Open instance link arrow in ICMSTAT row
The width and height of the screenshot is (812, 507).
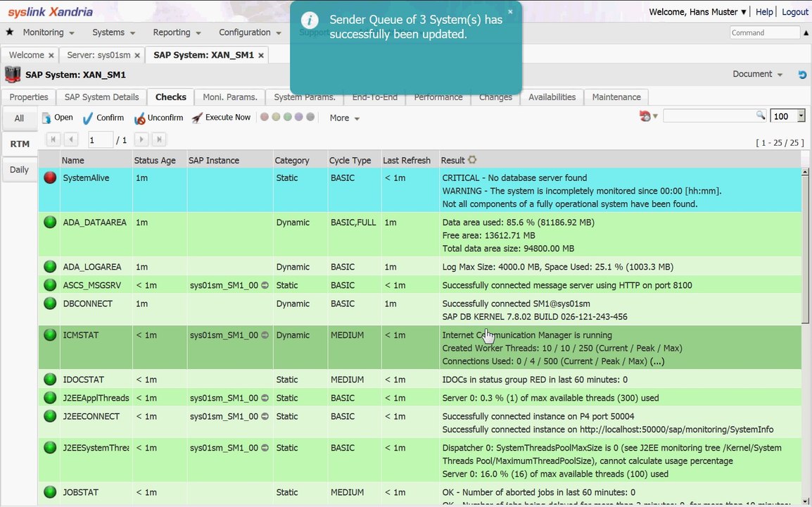coord(265,335)
